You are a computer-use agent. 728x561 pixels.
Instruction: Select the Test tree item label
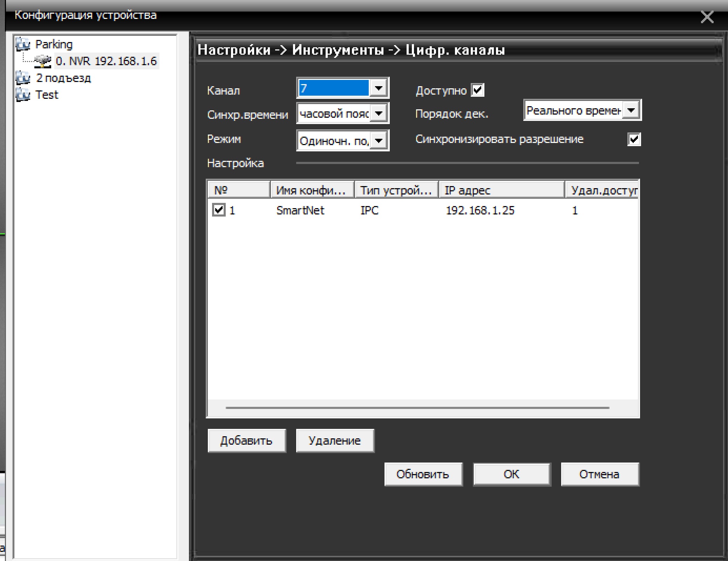pyautogui.click(x=47, y=95)
